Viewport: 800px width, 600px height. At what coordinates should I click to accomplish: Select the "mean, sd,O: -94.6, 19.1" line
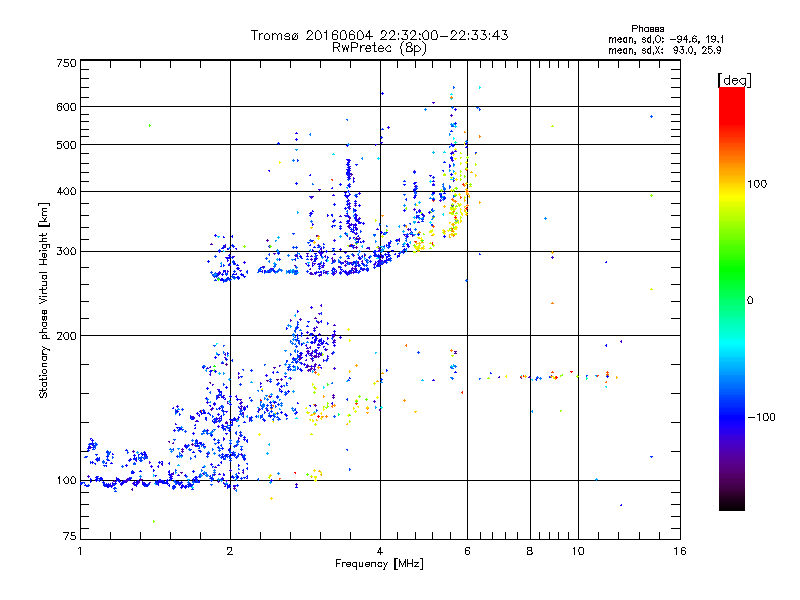[x=666, y=39]
